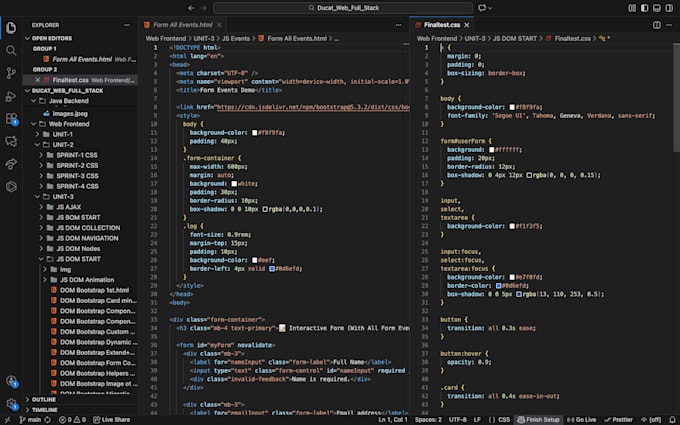Viewport: 680px width, 425px height.
Task: Select JS Events in left breadcrumb
Action: [x=235, y=39]
